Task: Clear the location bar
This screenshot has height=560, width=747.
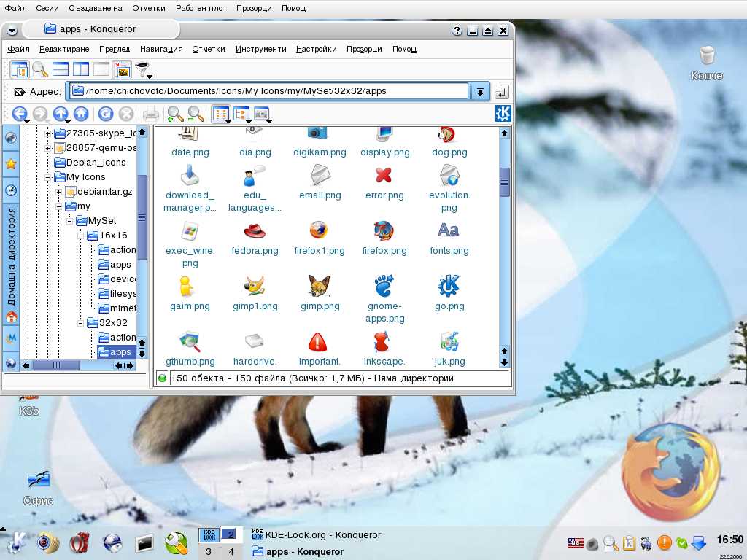Action: point(19,92)
